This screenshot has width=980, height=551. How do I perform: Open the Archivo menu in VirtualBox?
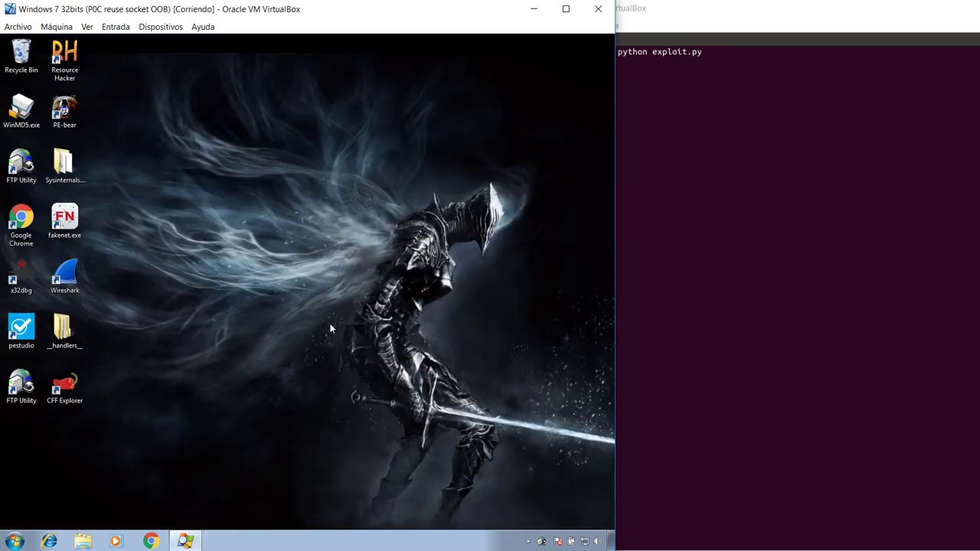[18, 27]
